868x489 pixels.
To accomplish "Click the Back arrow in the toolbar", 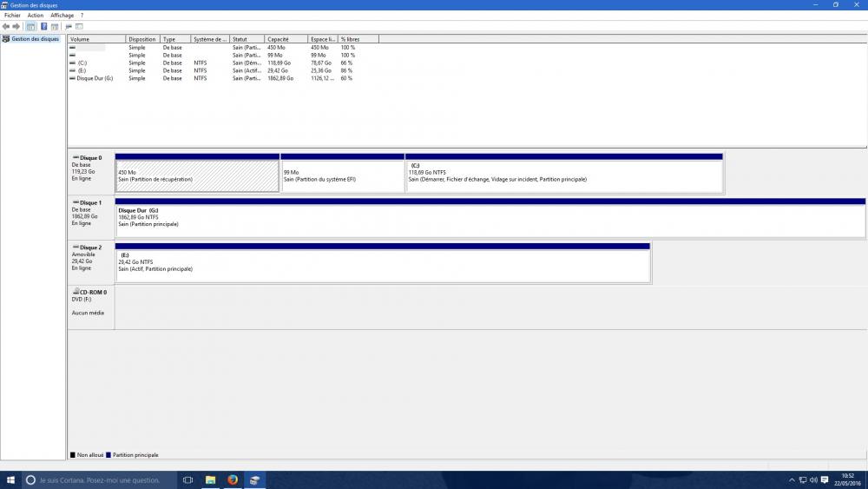I will 5,27.
